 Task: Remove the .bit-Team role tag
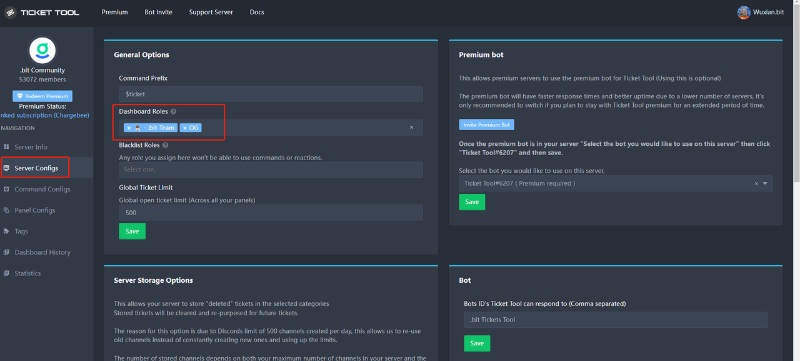tap(129, 128)
